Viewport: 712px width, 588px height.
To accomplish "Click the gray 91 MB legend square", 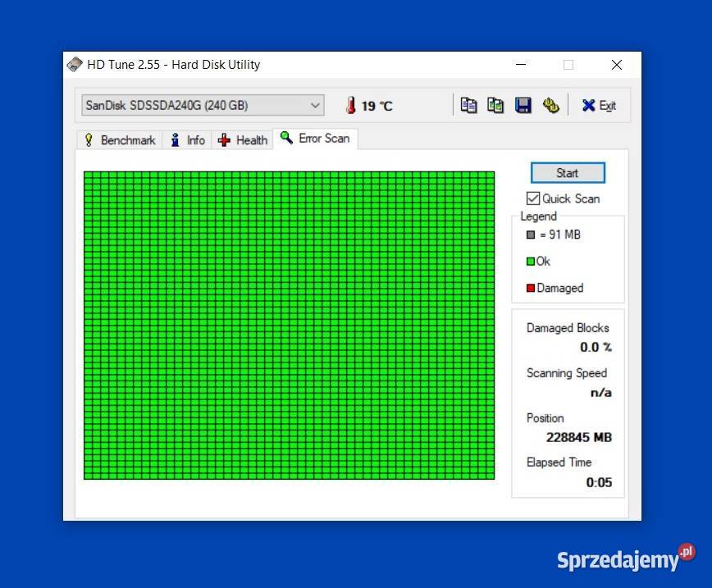I will click(x=531, y=235).
